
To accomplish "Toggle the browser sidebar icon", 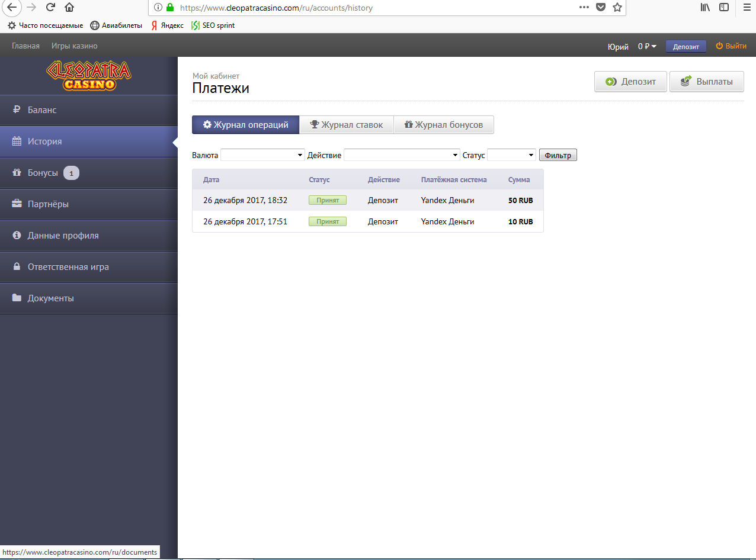I will [724, 8].
